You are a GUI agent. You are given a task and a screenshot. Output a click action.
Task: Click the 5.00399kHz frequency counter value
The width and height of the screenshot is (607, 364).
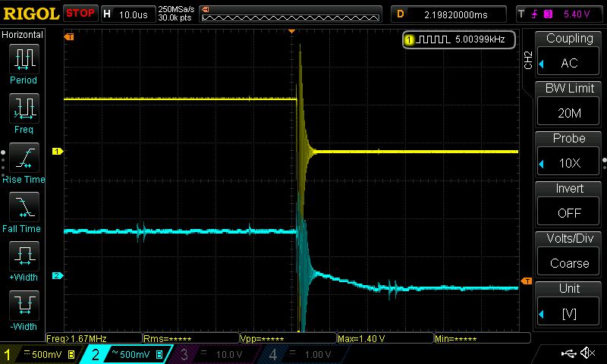click(x=480, y=39)
